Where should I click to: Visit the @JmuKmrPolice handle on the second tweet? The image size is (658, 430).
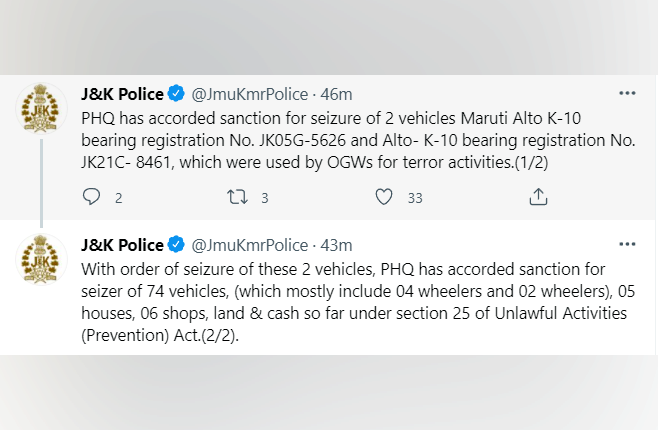click(249, 245)
